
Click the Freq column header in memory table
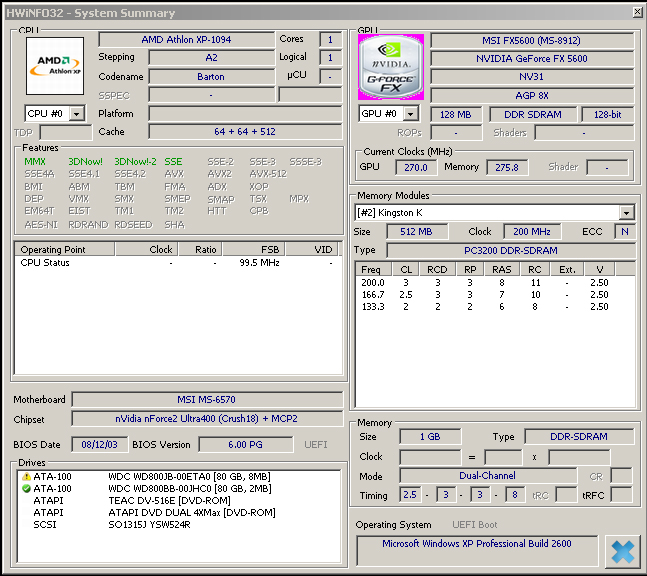(374, 269)
